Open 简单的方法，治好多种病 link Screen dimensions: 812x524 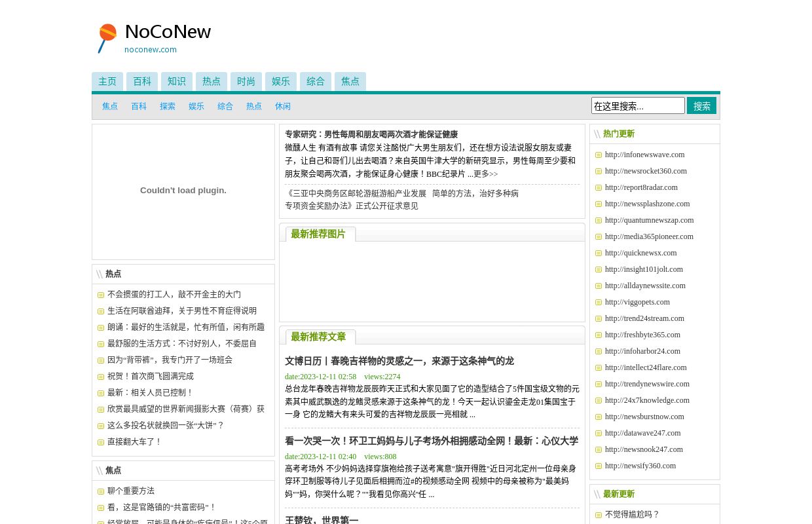pos(475,194)
